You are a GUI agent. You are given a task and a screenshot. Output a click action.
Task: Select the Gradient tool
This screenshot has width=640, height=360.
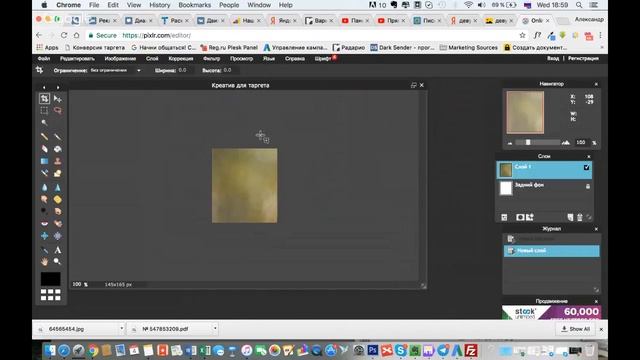(44, 161)
